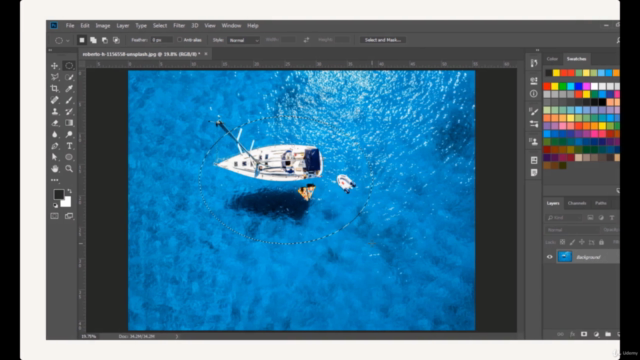Open the Edit Toolbar three-dots menu

coord(54,180)
